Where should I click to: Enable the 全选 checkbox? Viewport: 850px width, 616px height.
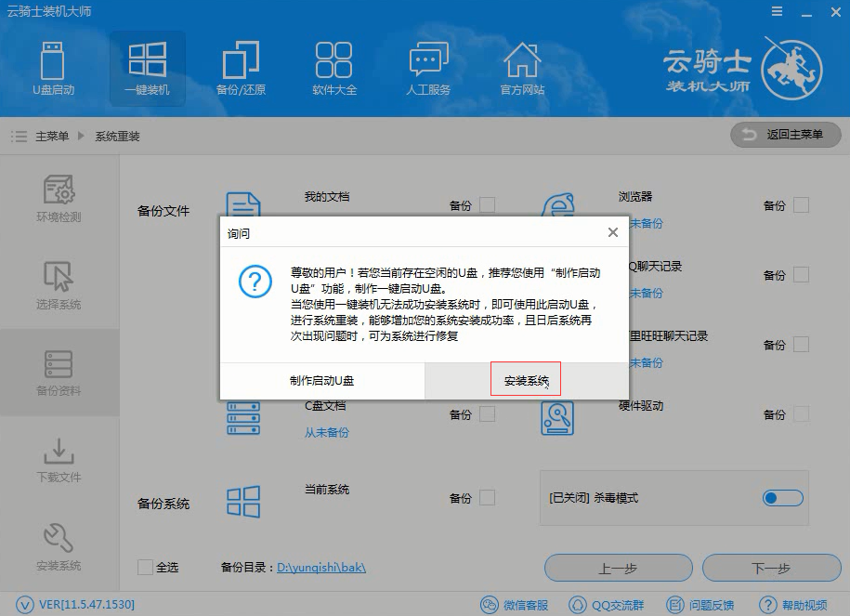point(146,567)
